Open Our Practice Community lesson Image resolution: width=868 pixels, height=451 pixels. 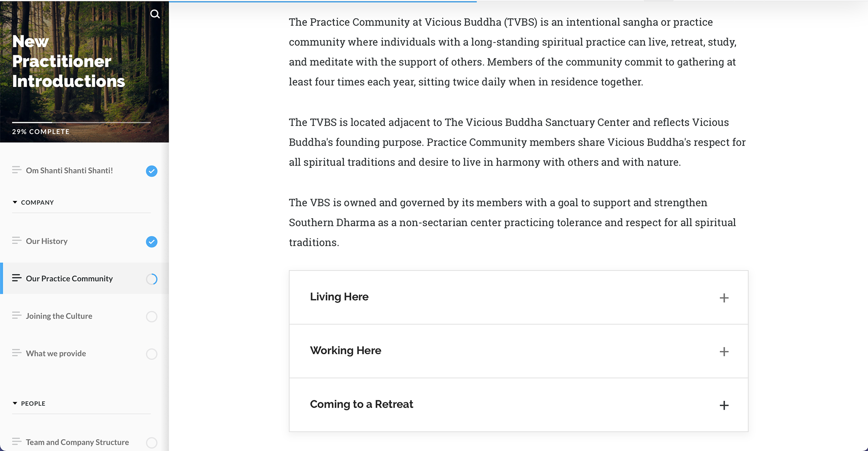(69, 279)
